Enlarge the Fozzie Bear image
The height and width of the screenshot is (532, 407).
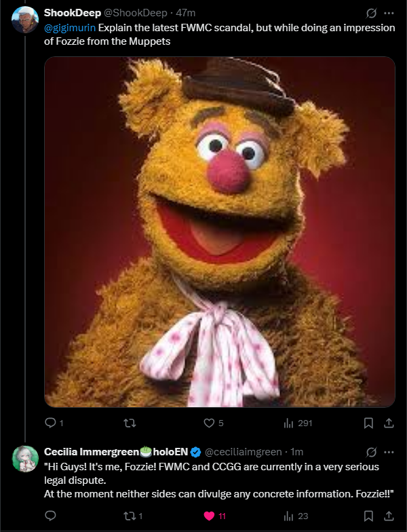pyautogui.click(x=219, y=232)
